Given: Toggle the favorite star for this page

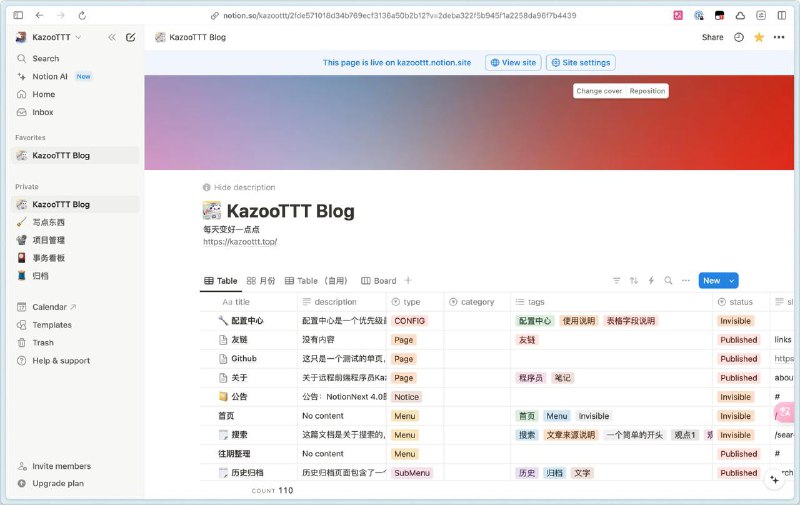Looking at the screenshot, I should coord(759,37).
